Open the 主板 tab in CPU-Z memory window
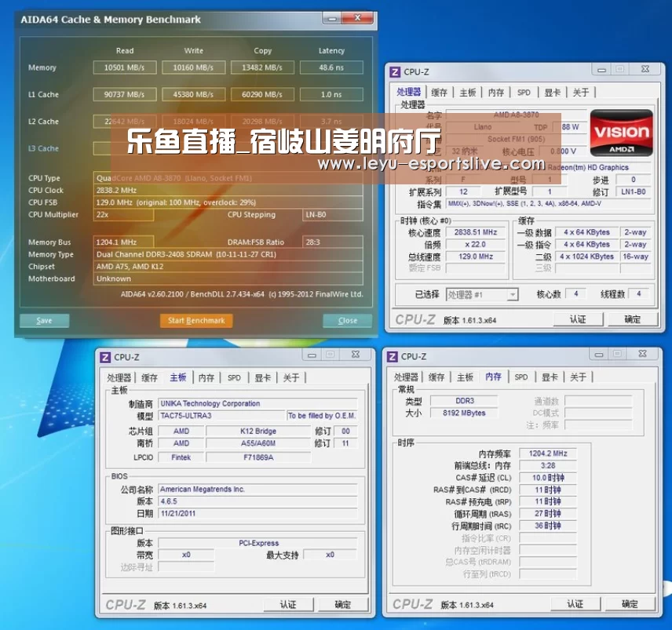 465,377
